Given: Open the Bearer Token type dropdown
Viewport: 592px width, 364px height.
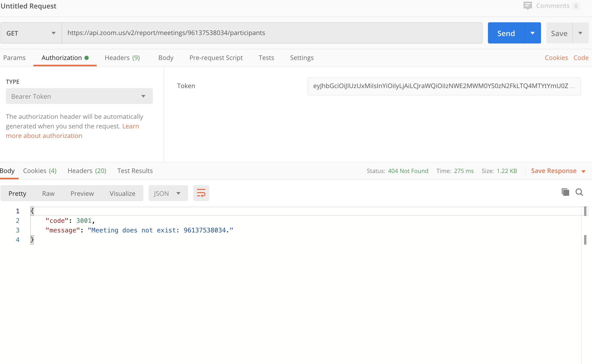Looking at the screenshot, I should click(79, 96).
